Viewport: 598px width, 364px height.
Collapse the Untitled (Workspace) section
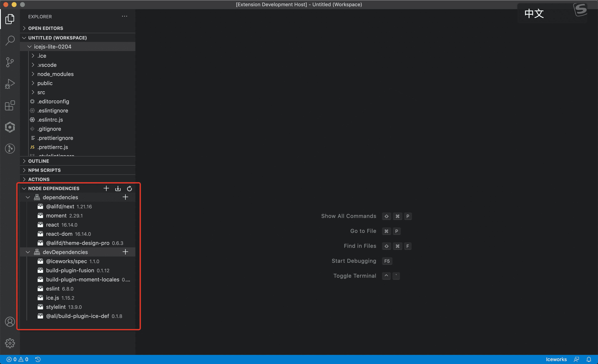coord(78,38)
